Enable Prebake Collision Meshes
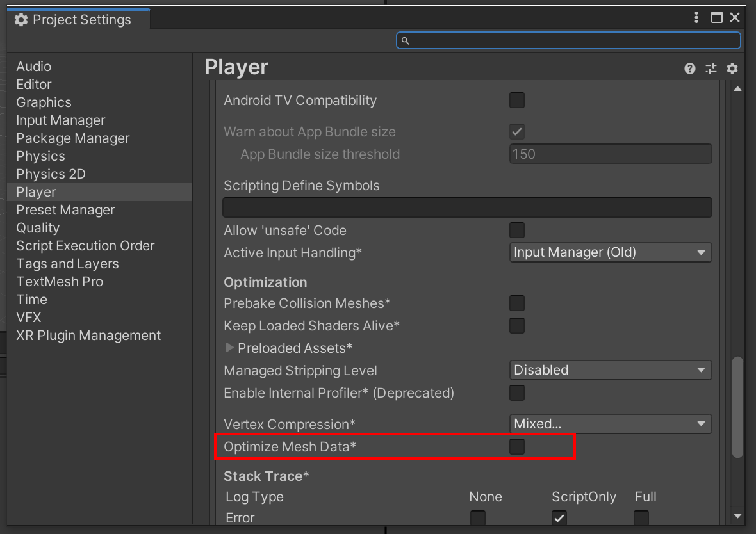This screenshot has width=756, height=534. pos(517,303)
